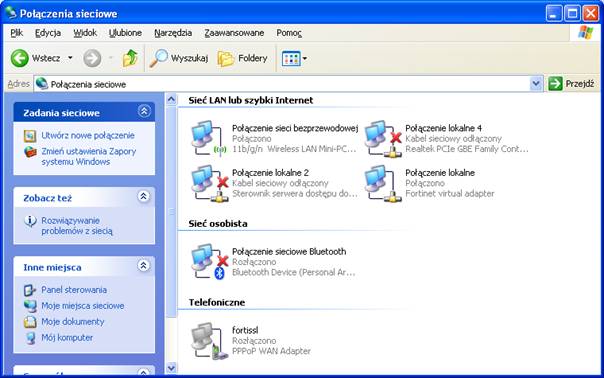
Task: Select the fortissl dial-up connection icon
Action: coord(210,341)
